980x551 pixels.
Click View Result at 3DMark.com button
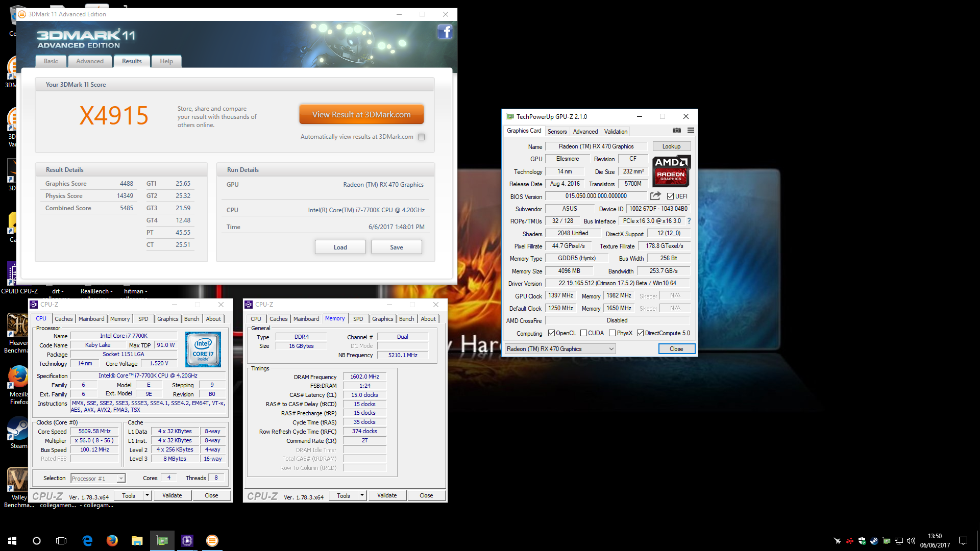click(x=361, y=114)
